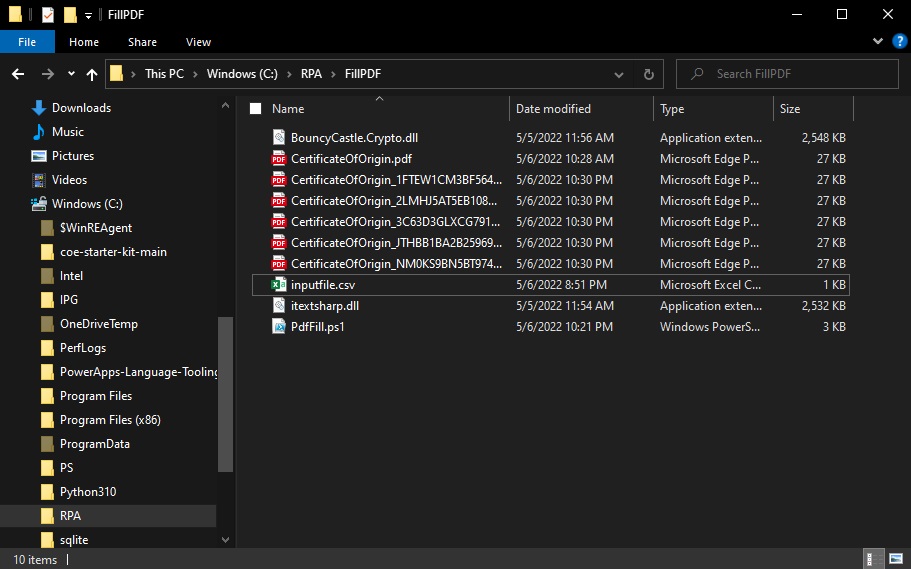Navigate to RPA in breadcrumb path
Screen dimensions: 911x569
coord(311,74)
